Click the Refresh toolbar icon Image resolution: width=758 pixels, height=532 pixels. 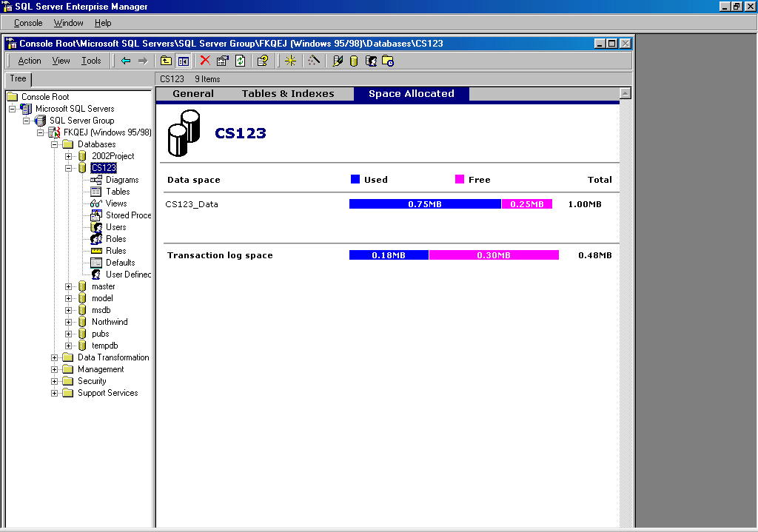[x=240, y=61]
